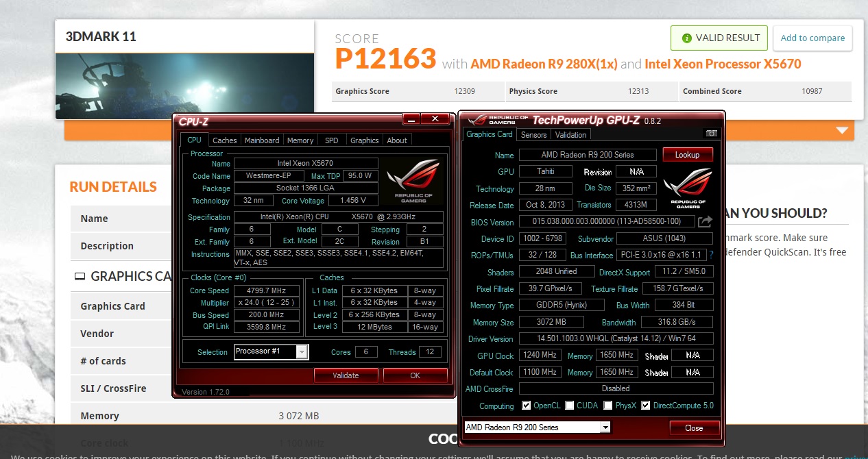The width and height of the screenshot is (868, 459).
Task: Click the Threads value 12 in CPU-Z
Action: tap(431, 352)
